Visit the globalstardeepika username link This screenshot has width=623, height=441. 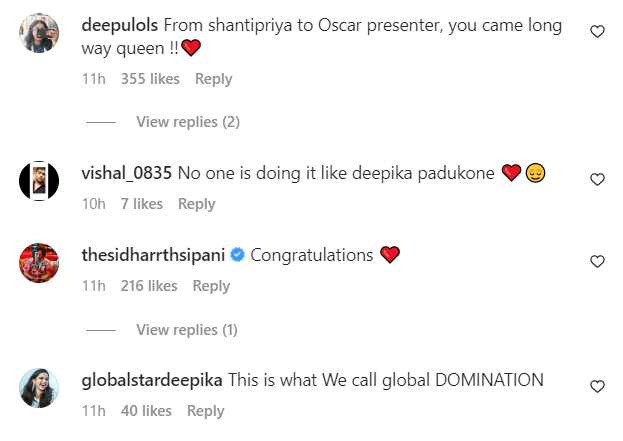tap(152, 380)
